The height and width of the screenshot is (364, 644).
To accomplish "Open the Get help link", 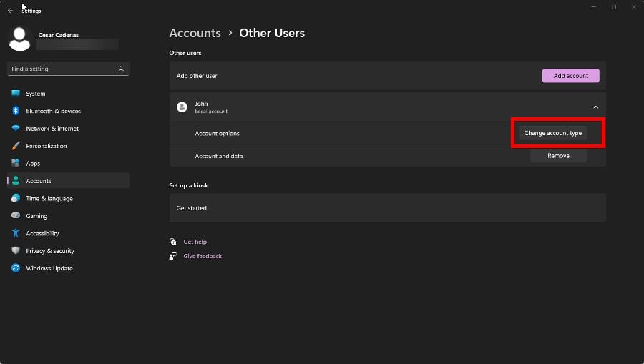I will point(195,242).
